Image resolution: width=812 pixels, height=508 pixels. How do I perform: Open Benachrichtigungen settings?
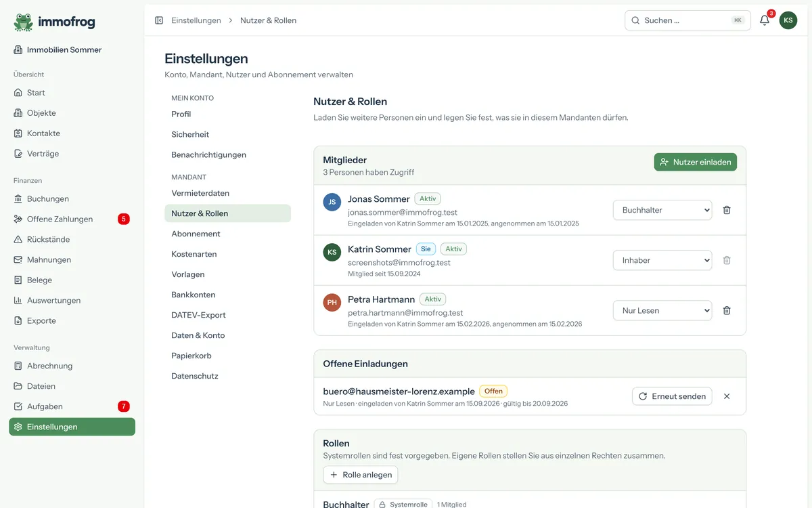pos(227,155)
